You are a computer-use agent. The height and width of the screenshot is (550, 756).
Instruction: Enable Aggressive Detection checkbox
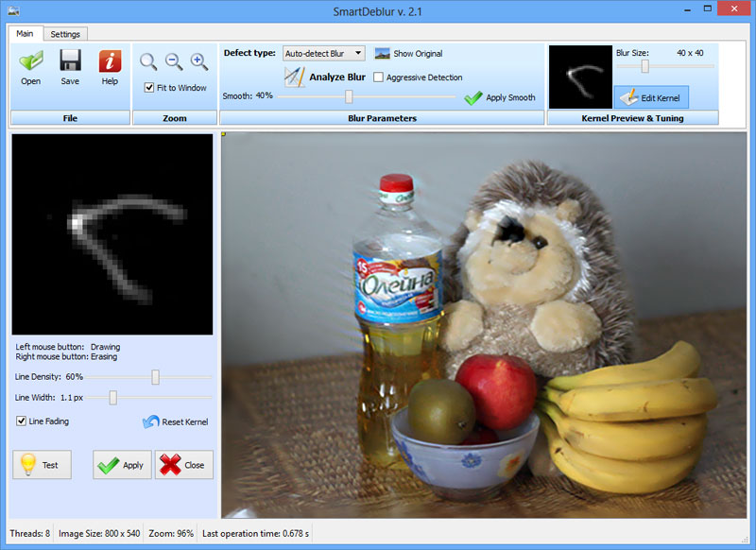[379, 77]
